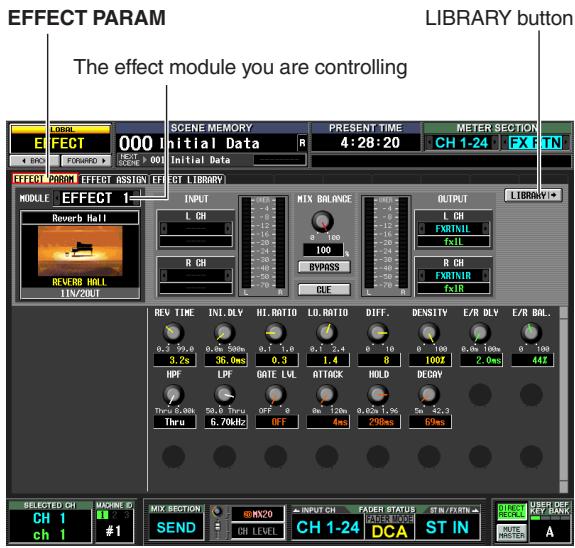Click the E/R BAL. knob
575x548 pixels.
click(x=531, y=333)
